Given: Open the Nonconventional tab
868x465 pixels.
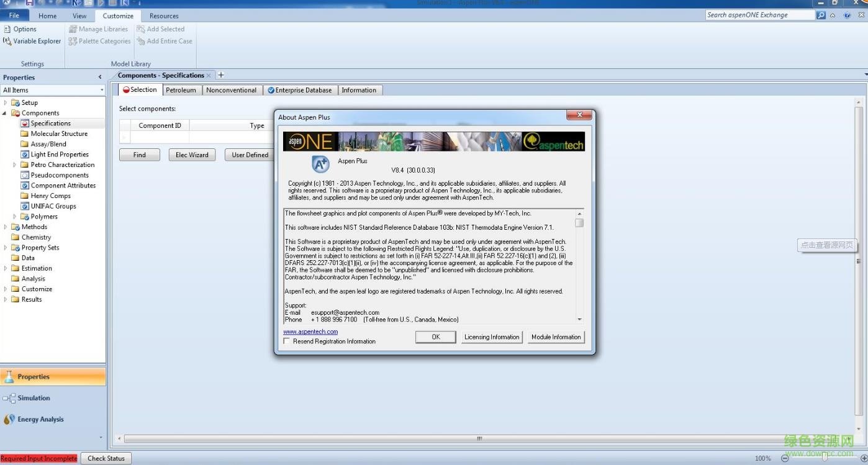Looking at the screenshot, I should [x=232, y=89].
